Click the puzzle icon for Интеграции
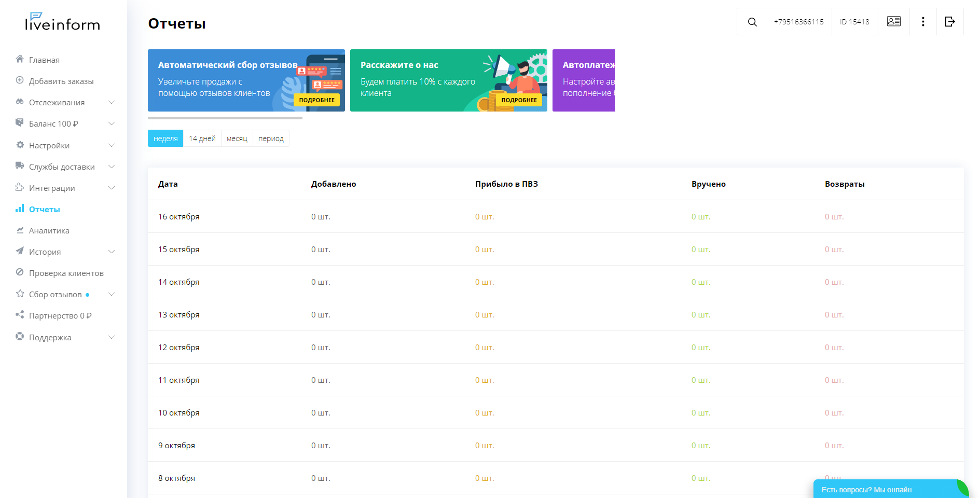The image size is (980, 498). (x=20, y=187)
